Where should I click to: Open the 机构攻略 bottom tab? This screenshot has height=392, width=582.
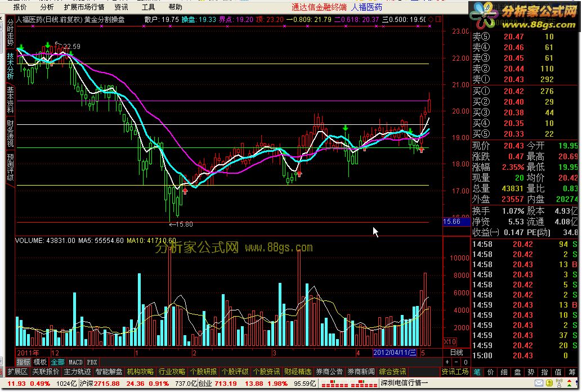[x=140, y=372]
